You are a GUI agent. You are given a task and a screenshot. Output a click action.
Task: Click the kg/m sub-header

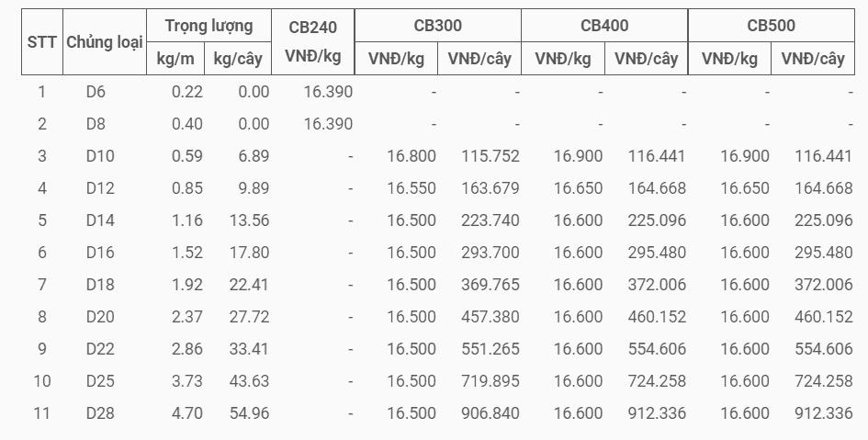click(175, 59)
